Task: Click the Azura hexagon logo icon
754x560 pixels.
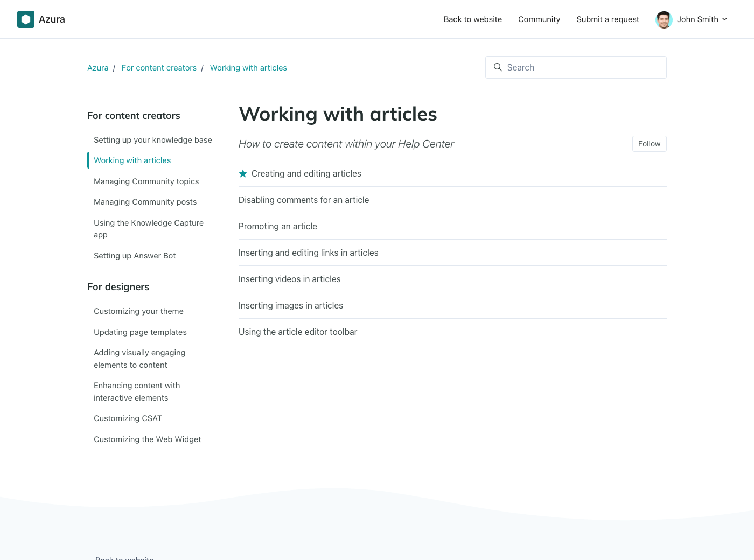Action: pos(26,19)
